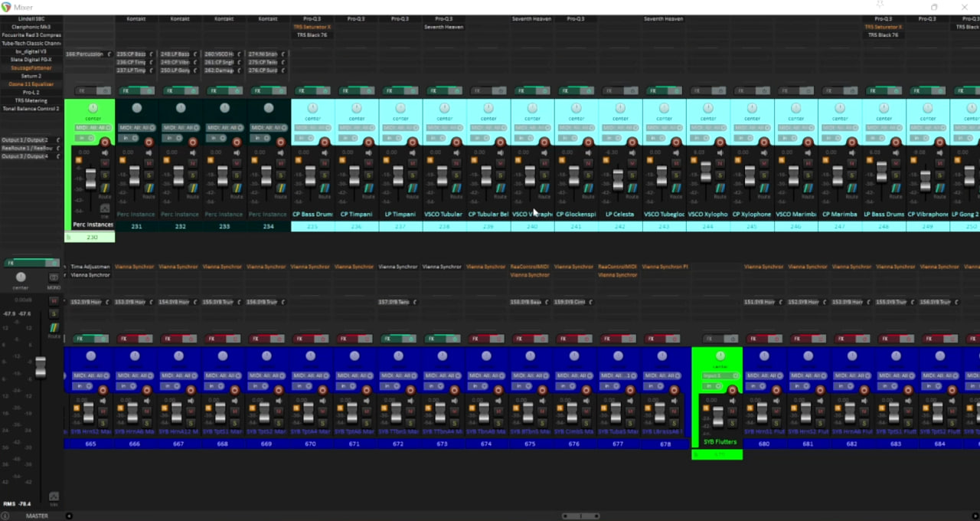Click the envelope icon on Perc Instances
The height and width of the screenshot is (521, 980).
coord(105,208)
